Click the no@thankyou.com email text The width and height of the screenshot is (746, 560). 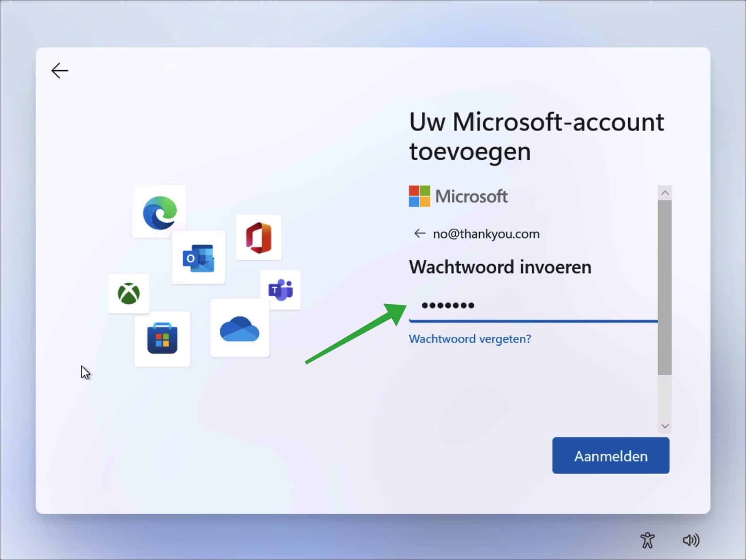(x=486, y=234)
